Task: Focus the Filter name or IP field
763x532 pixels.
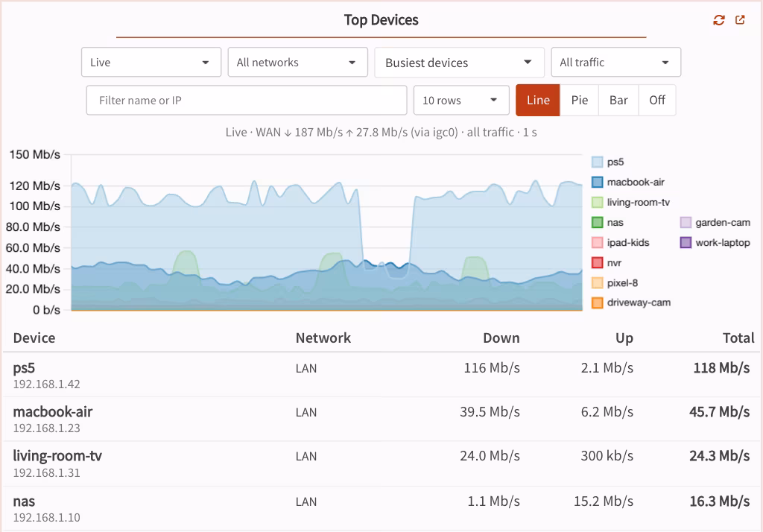Action: point(247,101)
